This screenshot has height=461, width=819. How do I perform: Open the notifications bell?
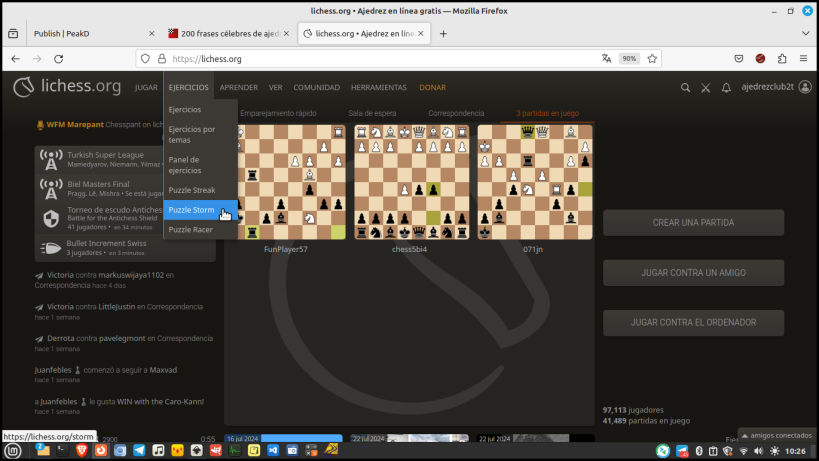tap(726, 88)
